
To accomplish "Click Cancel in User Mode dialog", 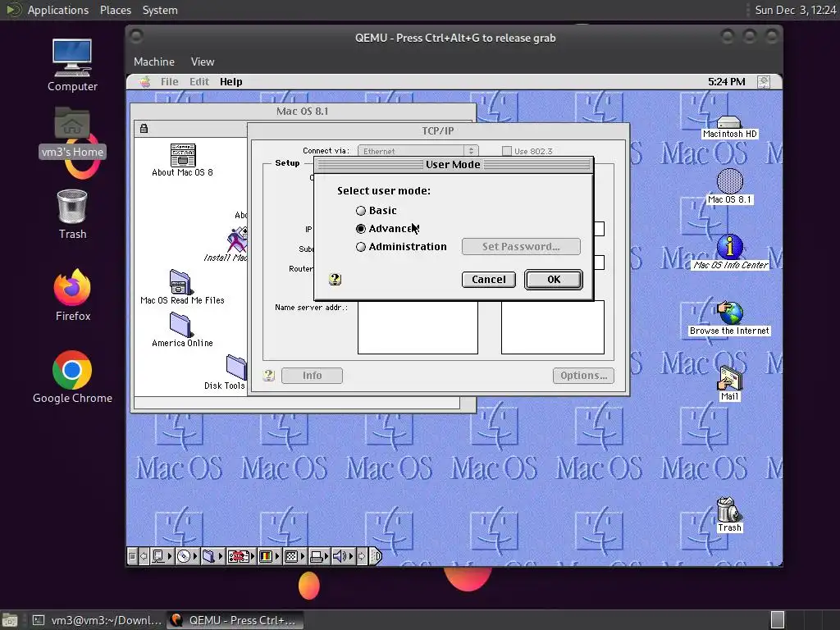I will pyautogui.click(x=489, y=279).
